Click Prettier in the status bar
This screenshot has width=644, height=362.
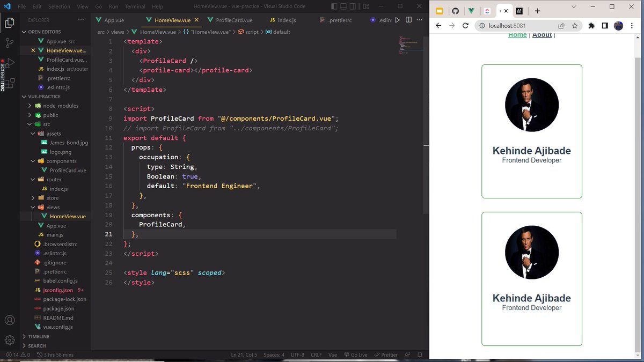386,355
